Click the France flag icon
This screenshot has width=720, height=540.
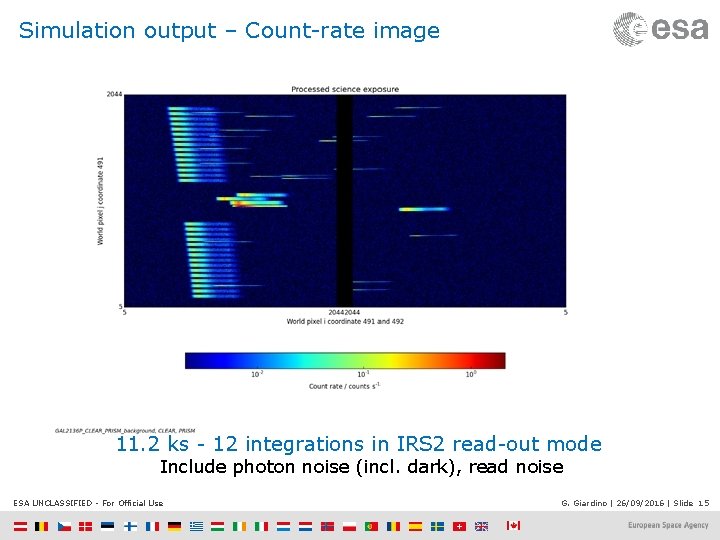(152, 526)
